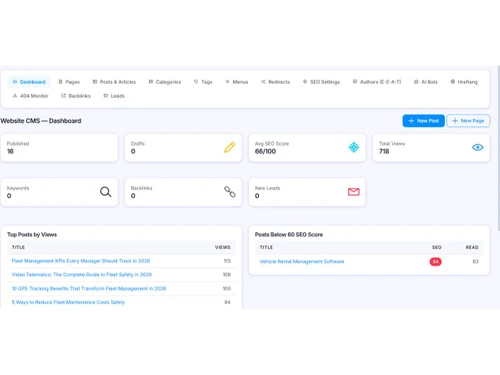
Task: Open the Published stat card
Action: click(x=59, y=148)
